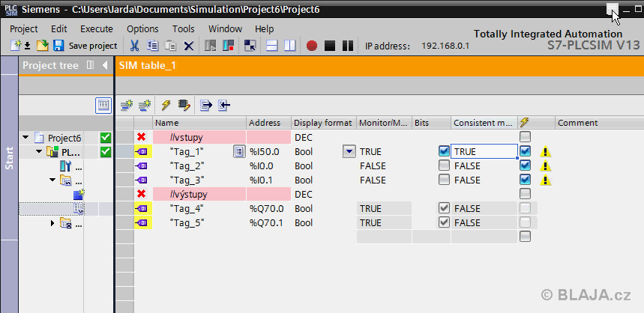Screen dimensions: 644x313
Task: Open the Display format dropdown for Tag_1
Action: [349, 152]
